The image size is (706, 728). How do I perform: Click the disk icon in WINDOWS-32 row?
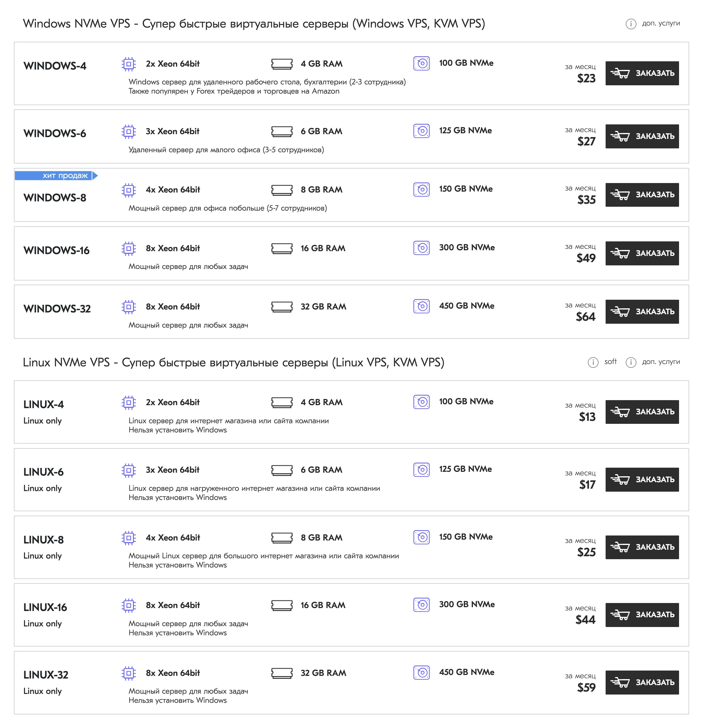[421, 307]
